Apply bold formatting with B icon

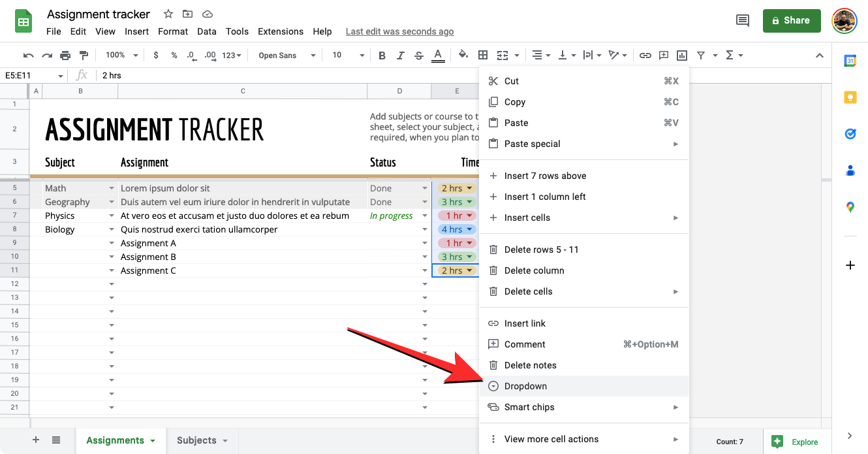pos(382,56)
